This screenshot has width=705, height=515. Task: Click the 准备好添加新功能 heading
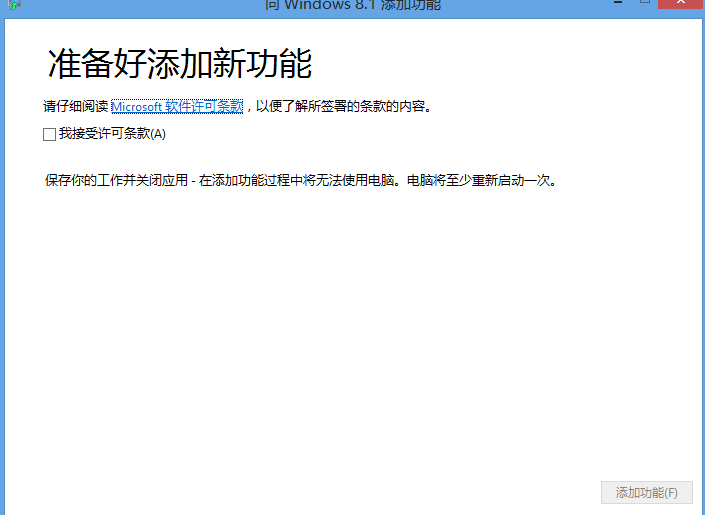[x=180, y=64]
